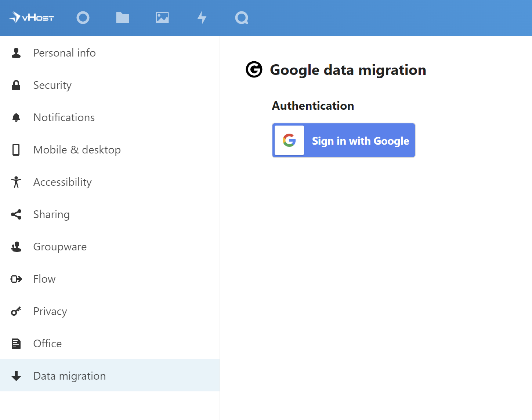The width and height of the screenshot is (532, 420).
Task: Click the Privacy key icon
Action: 16,311
